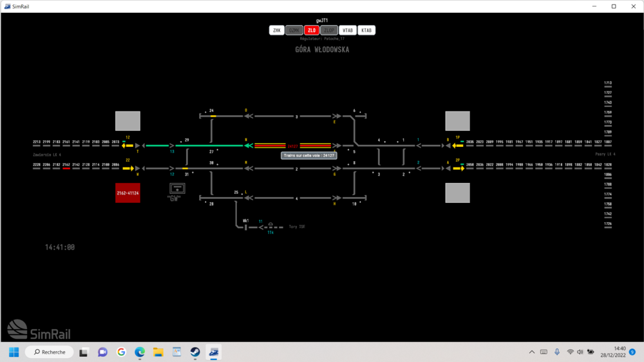Click the GW signal box icon

point(176,188)
